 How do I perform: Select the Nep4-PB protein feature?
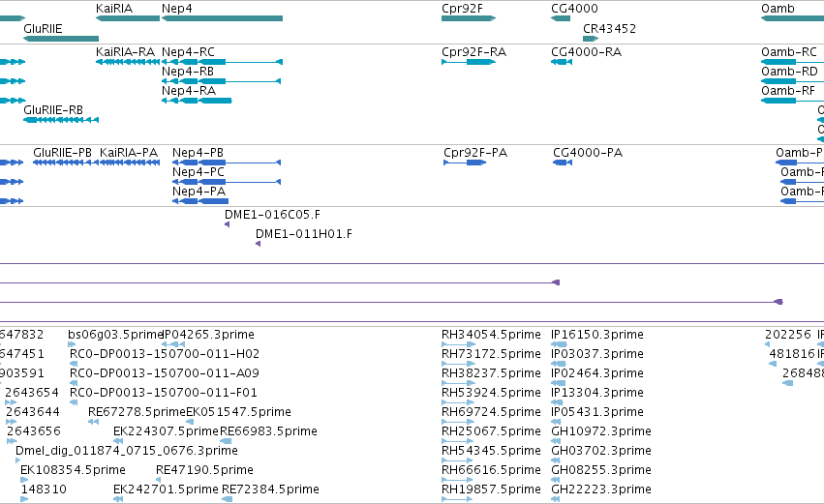point(227,163)
